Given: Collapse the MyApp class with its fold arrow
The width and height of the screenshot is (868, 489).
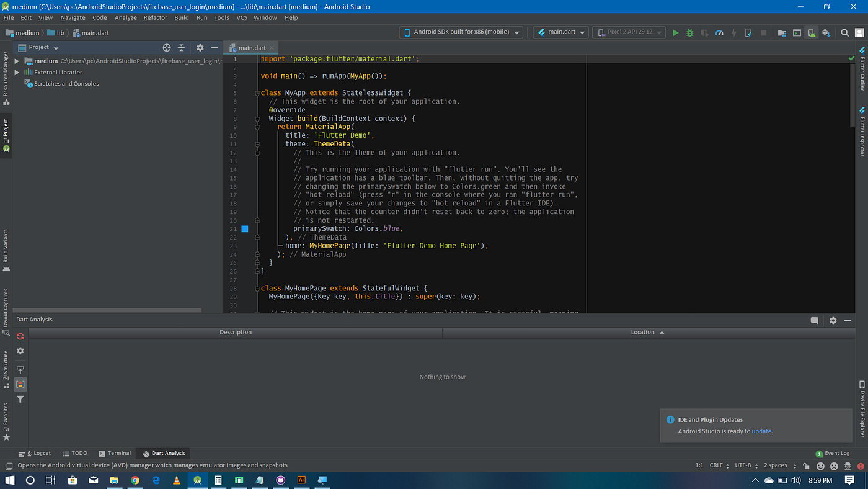Looking at the screenshot, I should click(x=257, y=92).
